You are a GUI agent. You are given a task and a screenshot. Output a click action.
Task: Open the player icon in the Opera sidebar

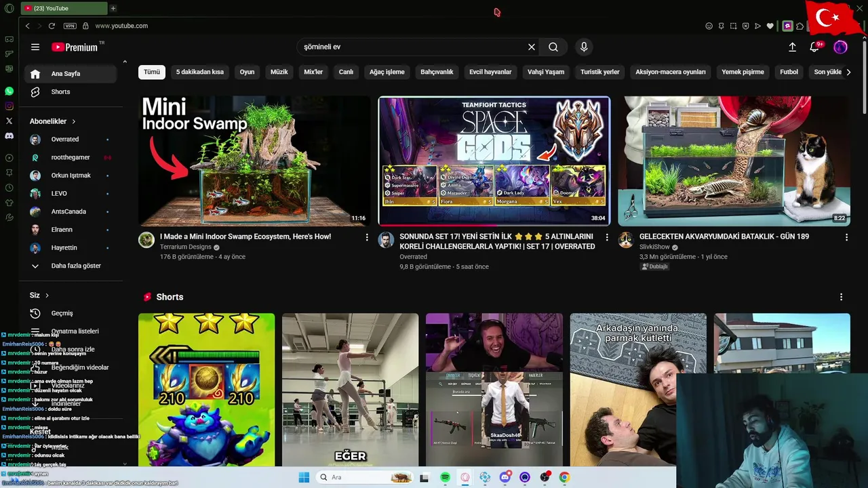point(9,158)
